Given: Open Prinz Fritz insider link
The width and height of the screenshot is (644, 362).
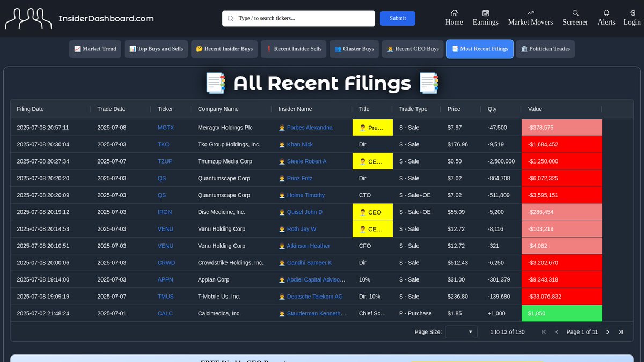Looking at the screenshot, I should pos(299,179).
